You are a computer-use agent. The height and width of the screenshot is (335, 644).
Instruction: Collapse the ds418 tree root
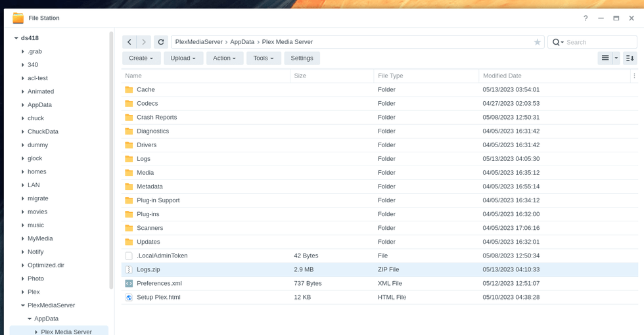pos(16,38)
